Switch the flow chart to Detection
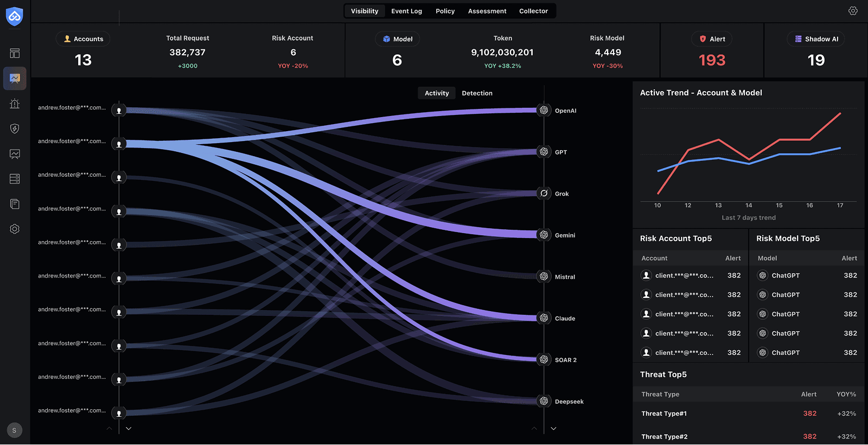This screenshot has width=868, height=445. (477, 93)
